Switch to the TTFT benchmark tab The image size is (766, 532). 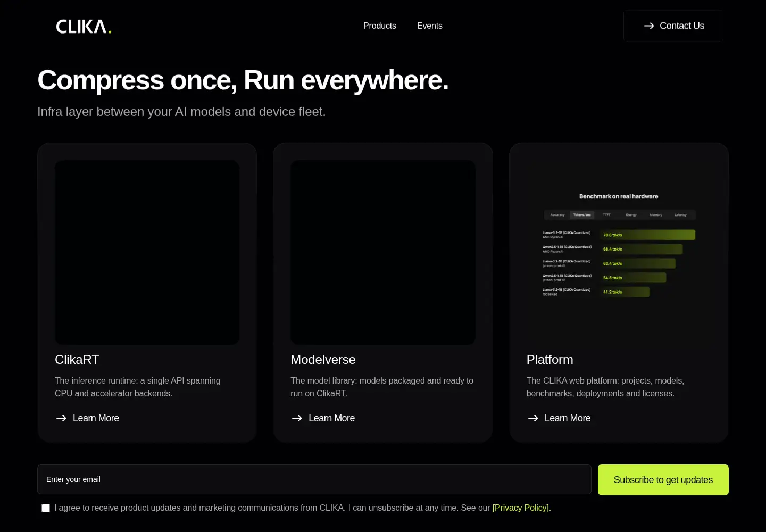point(606,215)
